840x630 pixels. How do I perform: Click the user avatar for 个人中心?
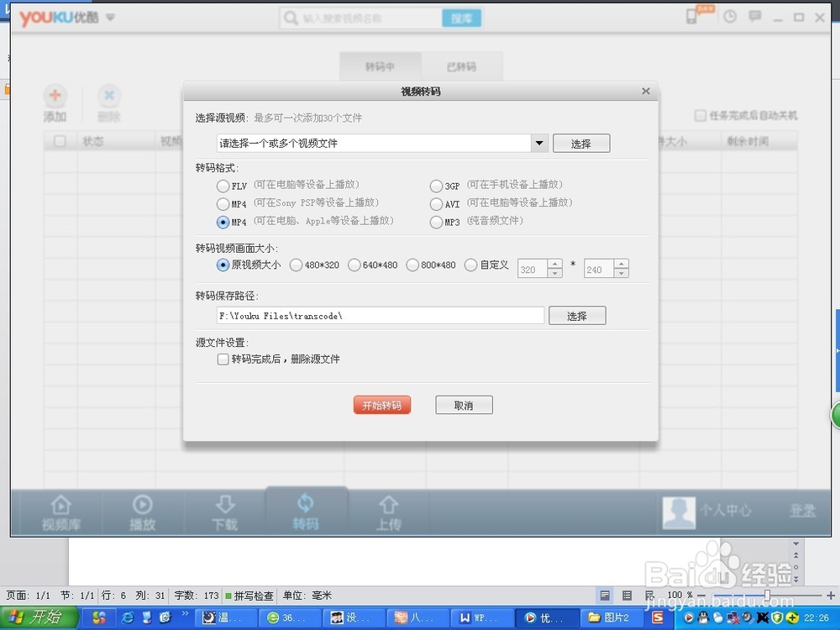tap(679, 512)
